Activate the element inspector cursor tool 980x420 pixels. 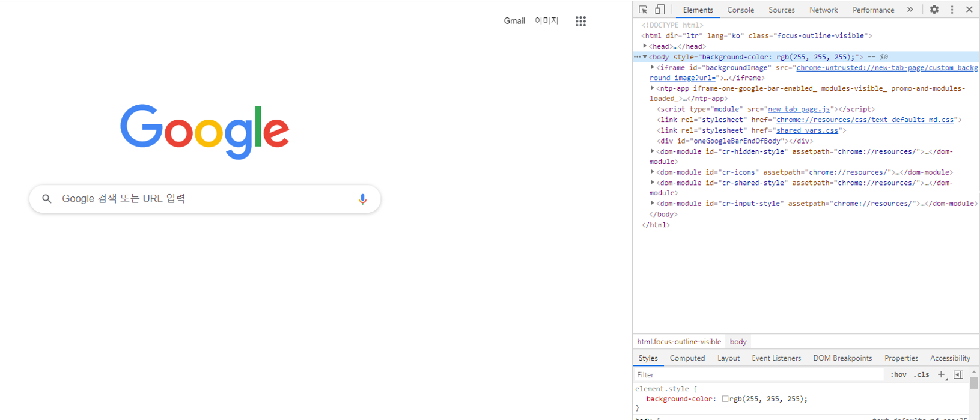tap(643, 10)
